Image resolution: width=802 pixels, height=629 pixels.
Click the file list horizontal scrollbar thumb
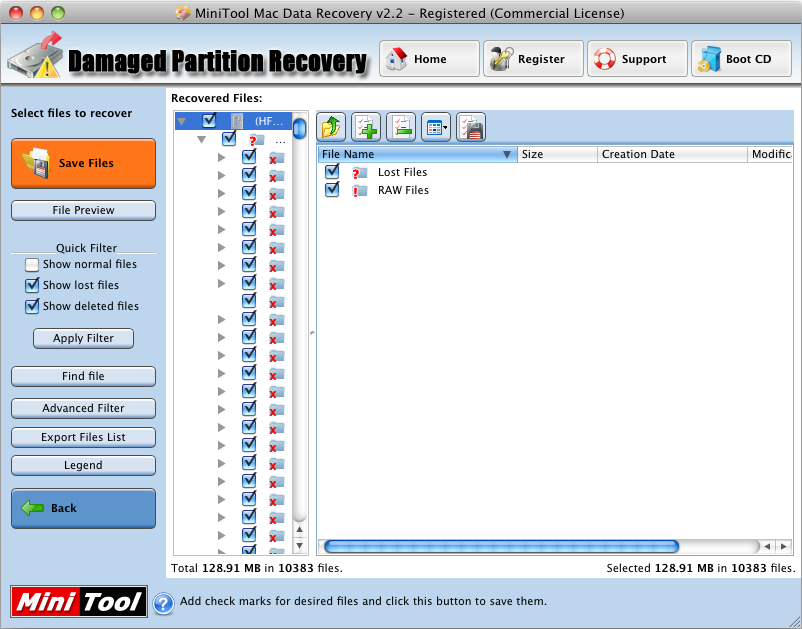click(x=501, y=547)
